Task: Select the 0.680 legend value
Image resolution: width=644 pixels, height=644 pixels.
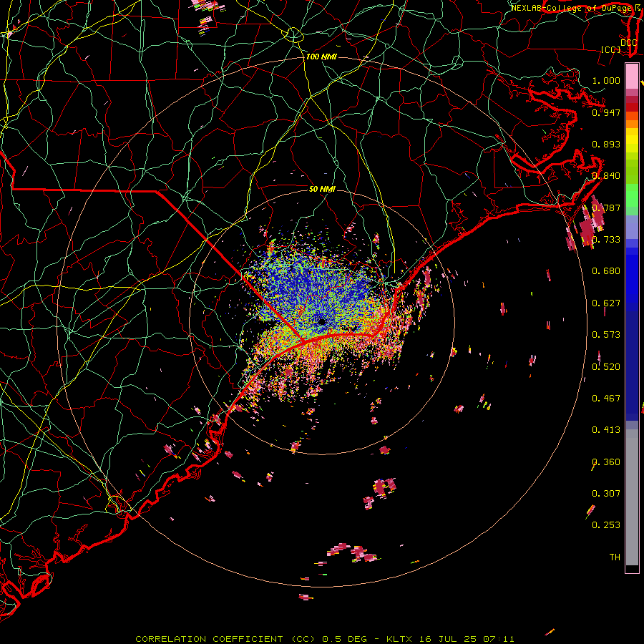Action: (606, 271)
